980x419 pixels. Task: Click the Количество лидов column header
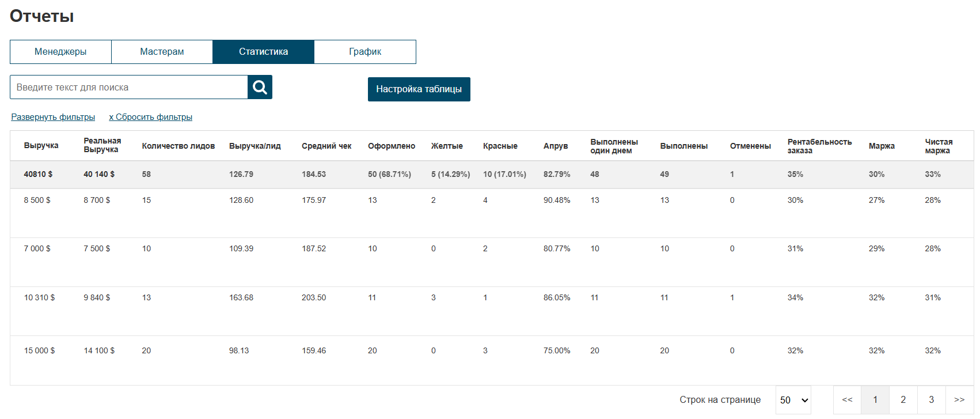[x=178, y=146]
